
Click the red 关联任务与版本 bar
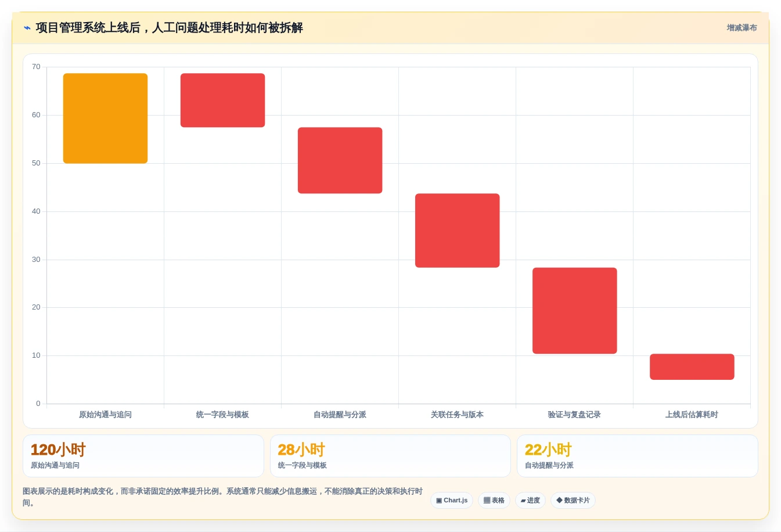click(457, 231)
